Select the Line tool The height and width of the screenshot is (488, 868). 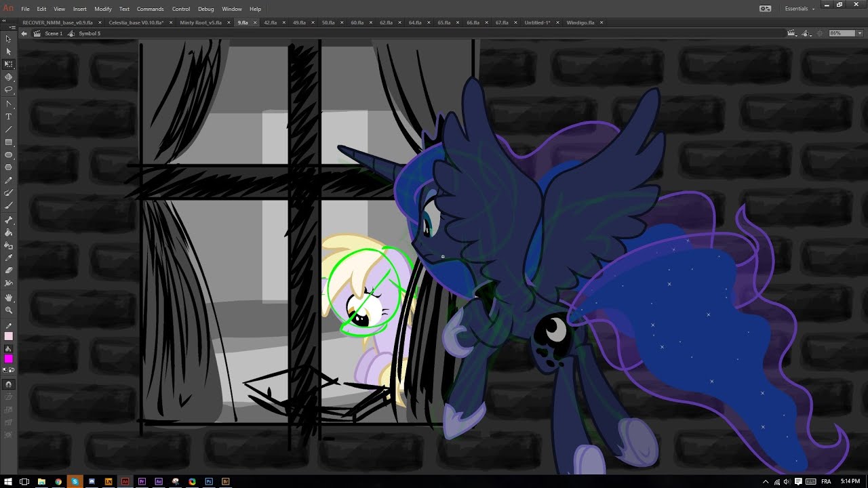pyautogui.click(x=8, y=129)
